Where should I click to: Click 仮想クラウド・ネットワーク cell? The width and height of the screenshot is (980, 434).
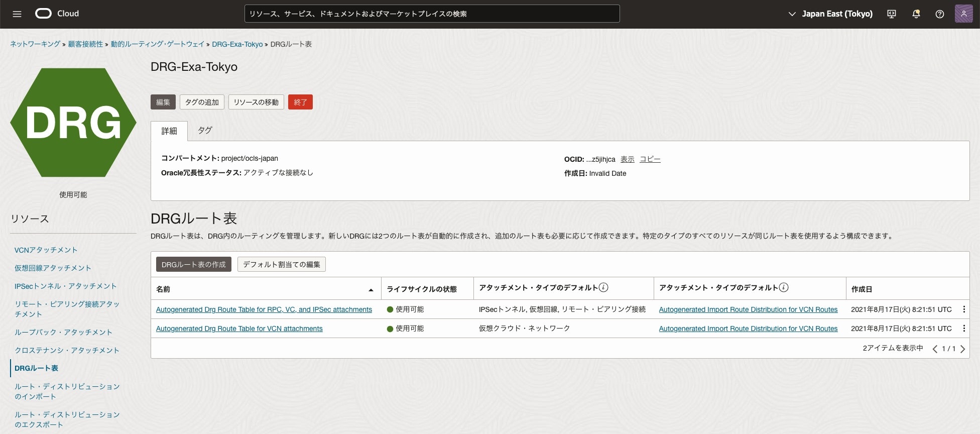[525, 329]
